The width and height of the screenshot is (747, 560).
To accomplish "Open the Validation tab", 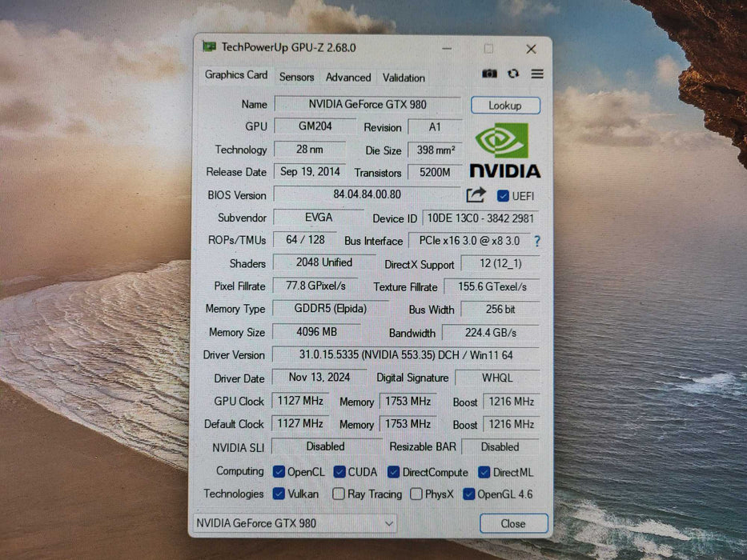I will tap(403, 77).
